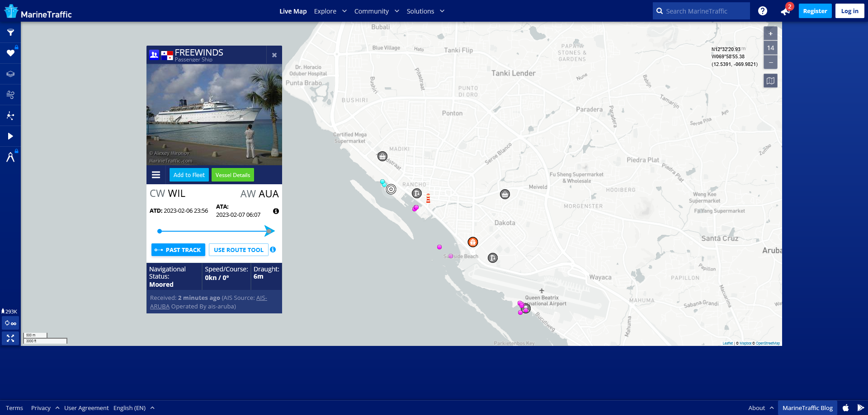
Task: Click the marina icon near Madiki
Action: [x=382, y=156]
